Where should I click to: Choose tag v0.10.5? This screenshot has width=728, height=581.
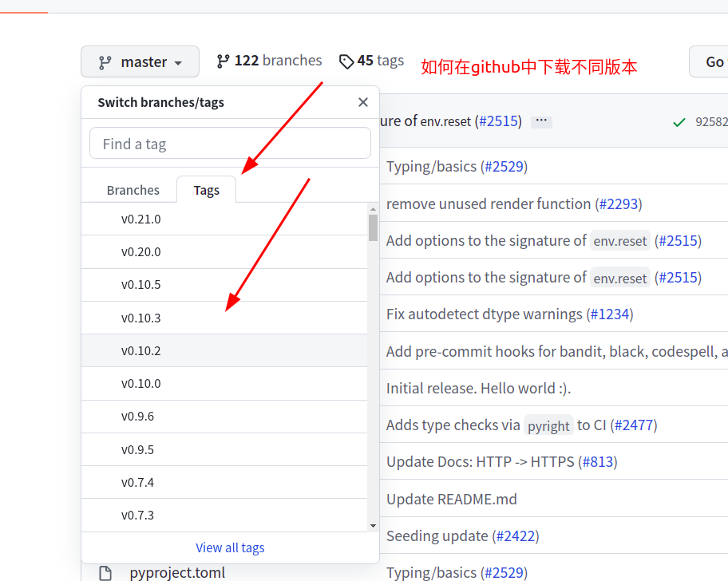coord(224,285)
